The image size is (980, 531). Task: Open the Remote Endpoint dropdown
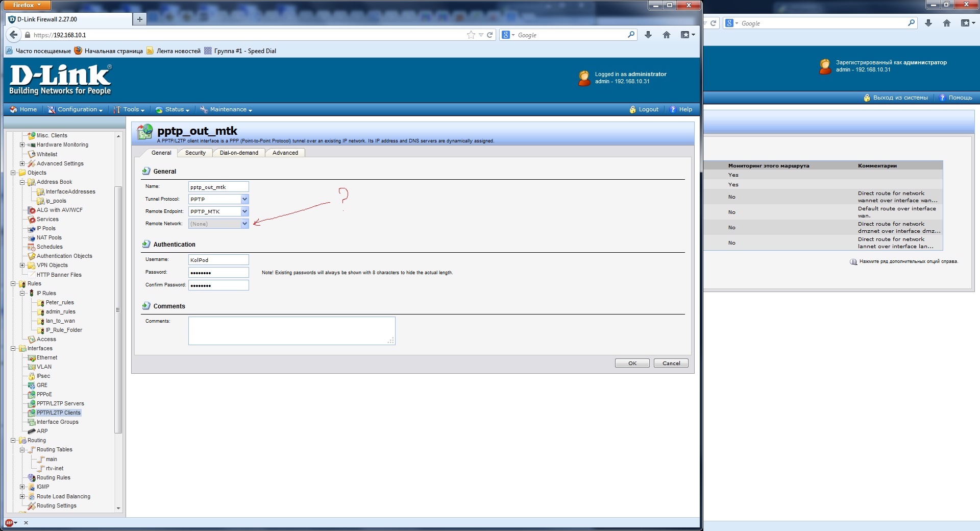[x=244, y=211]
